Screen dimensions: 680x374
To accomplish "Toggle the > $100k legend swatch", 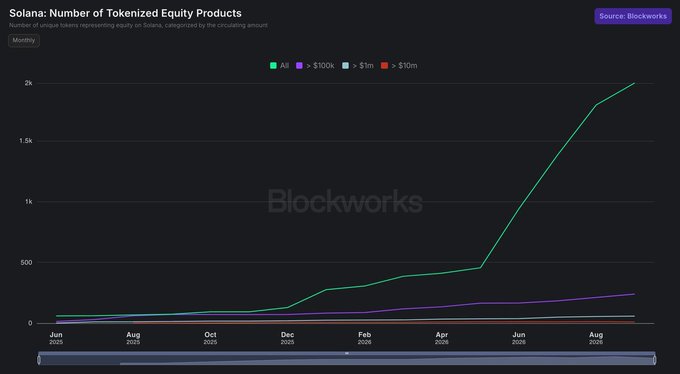I will point(299,66).
